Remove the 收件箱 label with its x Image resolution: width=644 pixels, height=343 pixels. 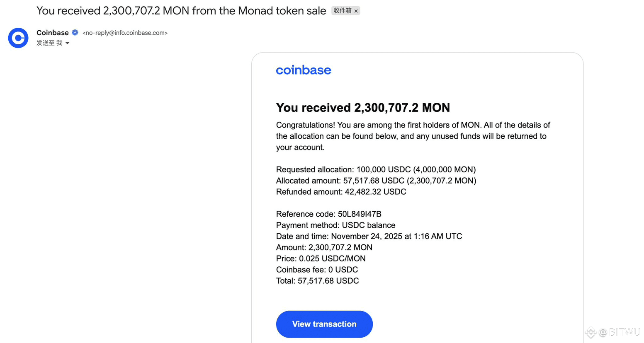[356, 11]
